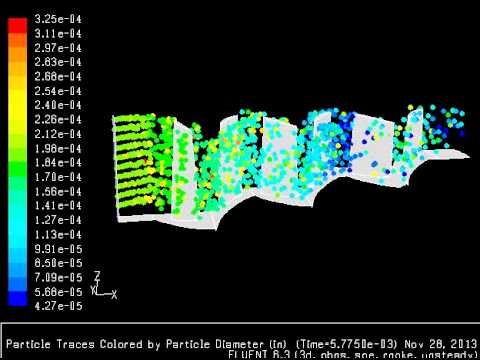
Task: Click the 9.91e-05 legend value
Action: point(58,249)
